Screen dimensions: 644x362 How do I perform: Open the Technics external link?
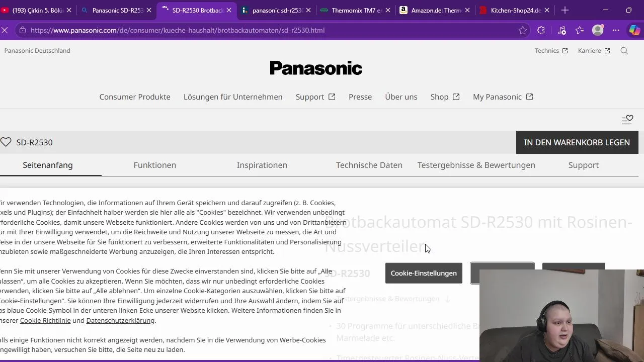click(x=551, y=51)
